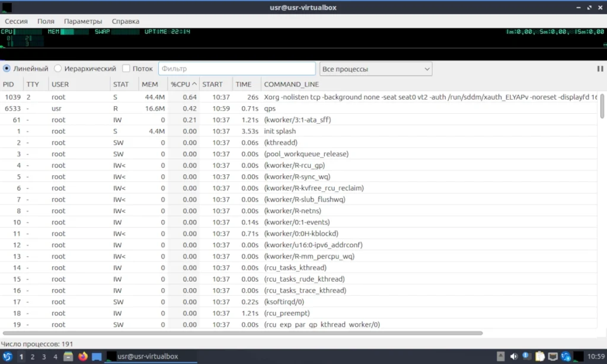607x364 pixels.
Task: Switch to virtual desktop 4
Action: click(55, 357)
